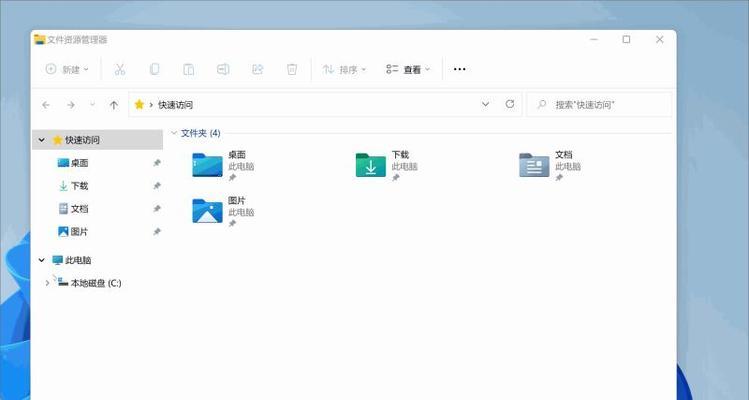
Task: Select the 文档 folder icon in content pane
Action: coord(534,165)
